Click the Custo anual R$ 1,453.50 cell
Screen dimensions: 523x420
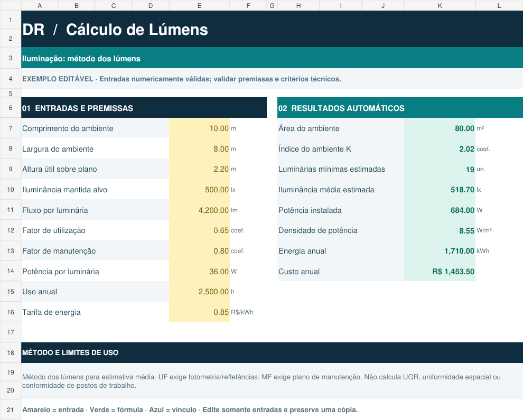(x=440, y=271)
